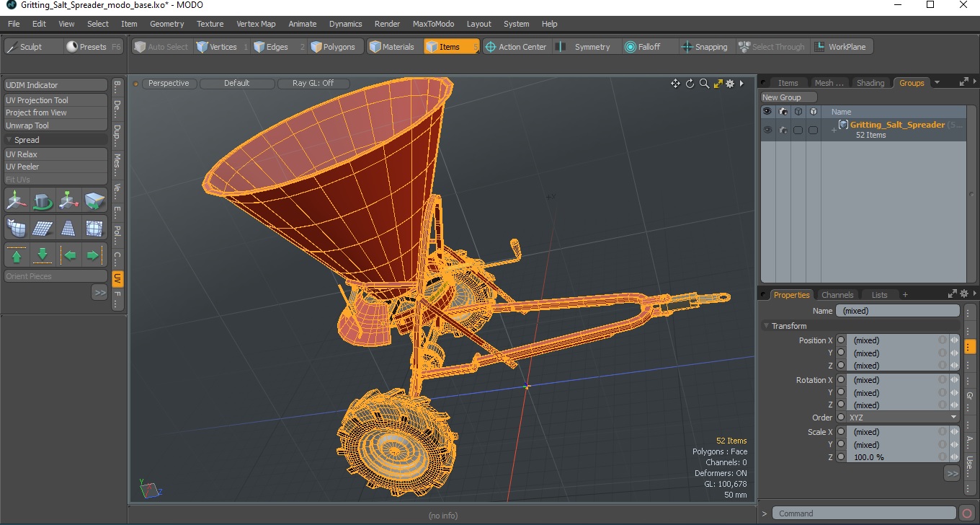Toggle Symmetry mode

click(585, 47)
